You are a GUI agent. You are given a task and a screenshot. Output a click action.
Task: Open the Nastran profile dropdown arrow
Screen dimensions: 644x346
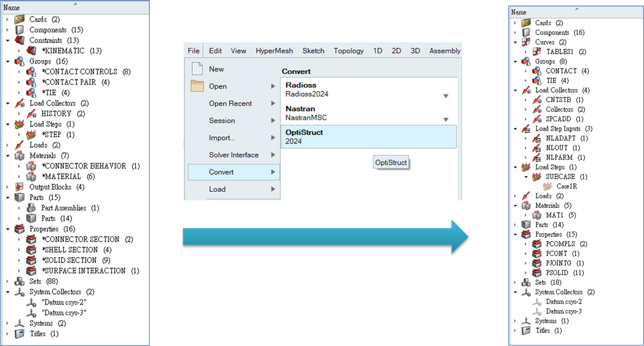446,120
